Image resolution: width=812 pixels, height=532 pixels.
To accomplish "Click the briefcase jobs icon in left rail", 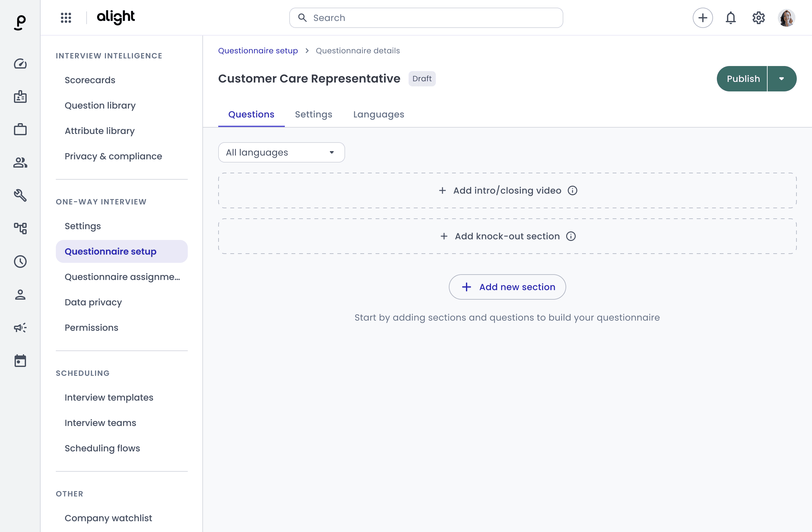I will coord(20,130).
